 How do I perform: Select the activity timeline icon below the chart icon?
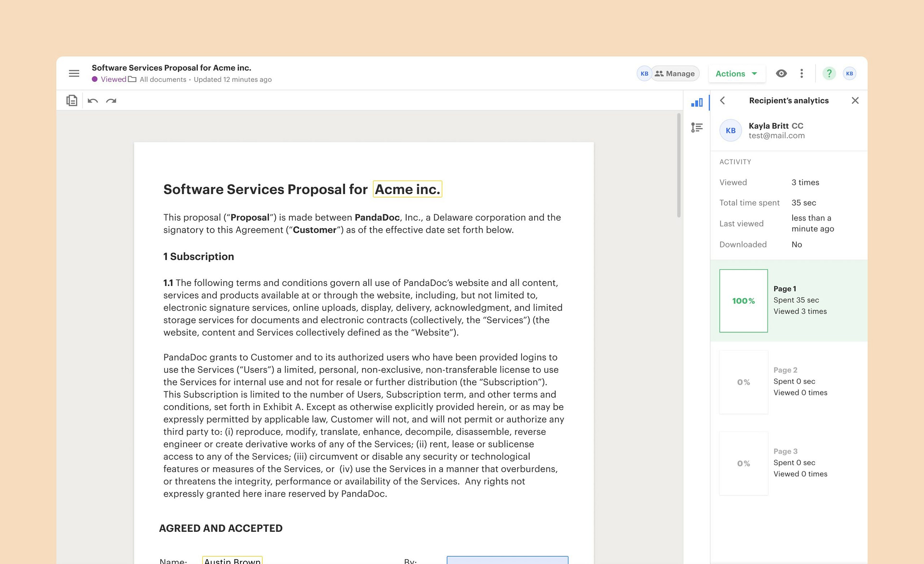tap(697, 127)
